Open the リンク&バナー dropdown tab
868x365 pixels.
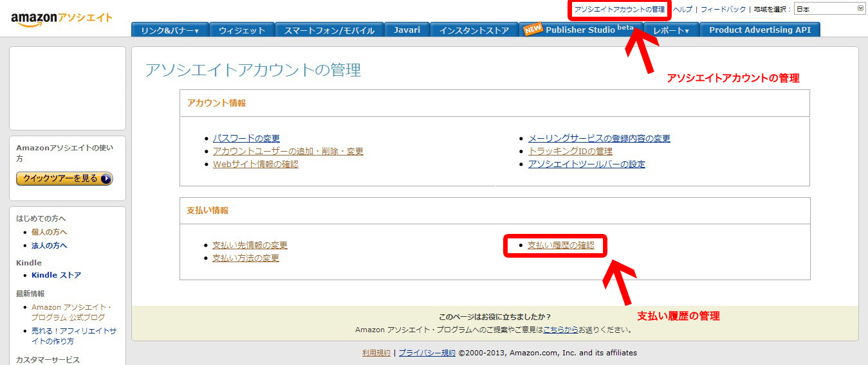coord(170,30)
